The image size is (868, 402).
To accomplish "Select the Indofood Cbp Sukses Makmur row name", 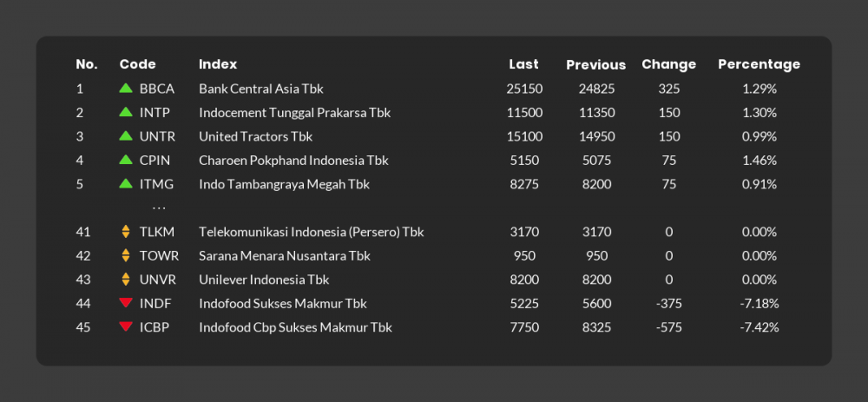I will [295, 327].
